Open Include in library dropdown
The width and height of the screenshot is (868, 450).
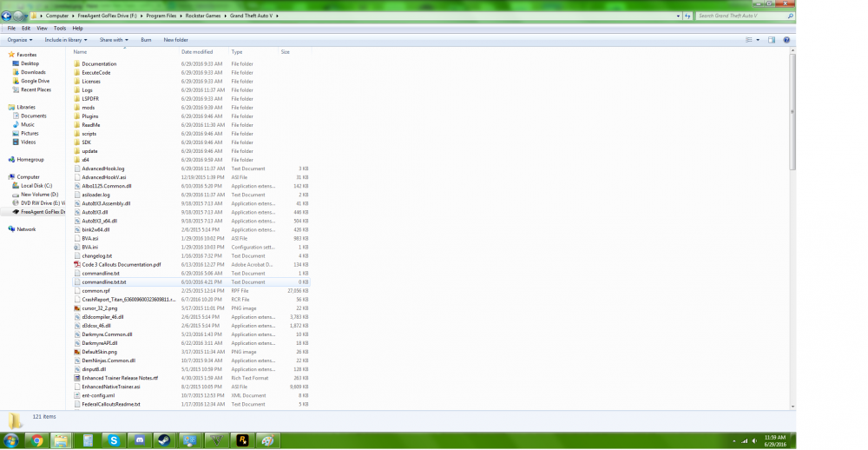pos(65,40)
